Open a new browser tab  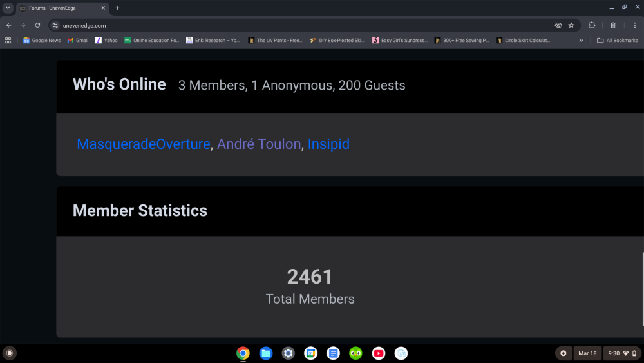(117, 8)
